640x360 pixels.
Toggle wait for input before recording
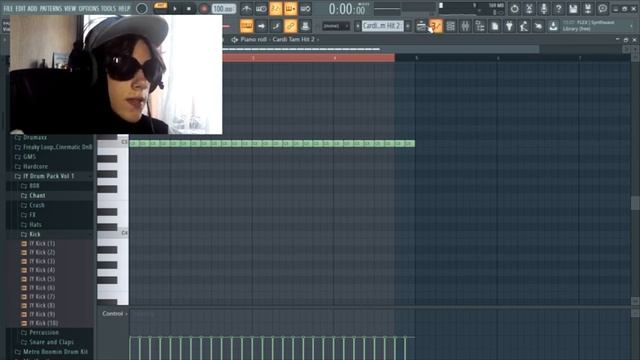(261, 9)
